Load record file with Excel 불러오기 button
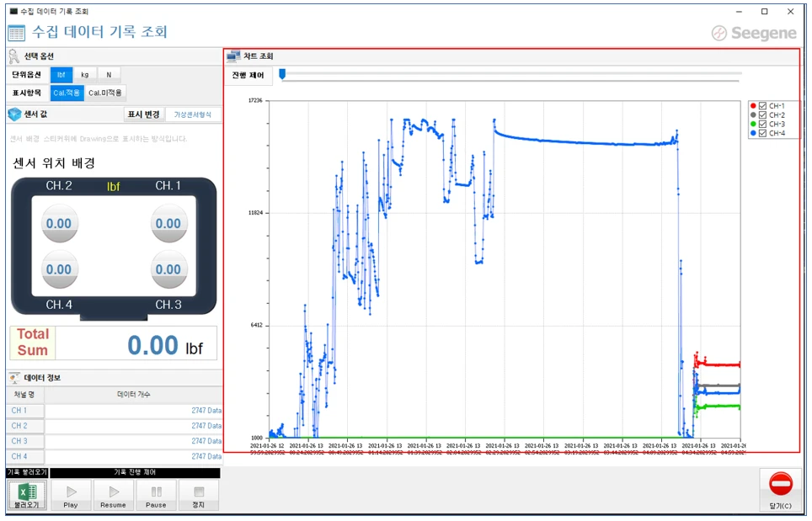 point(27,495)
